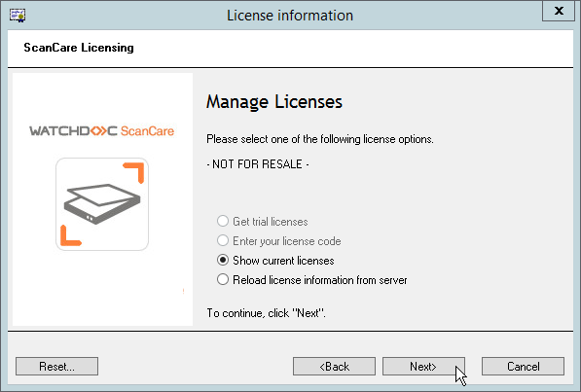This screenshot has height=392, width=581.
Task: Close the License information dialog
Action: pos(559,11)
